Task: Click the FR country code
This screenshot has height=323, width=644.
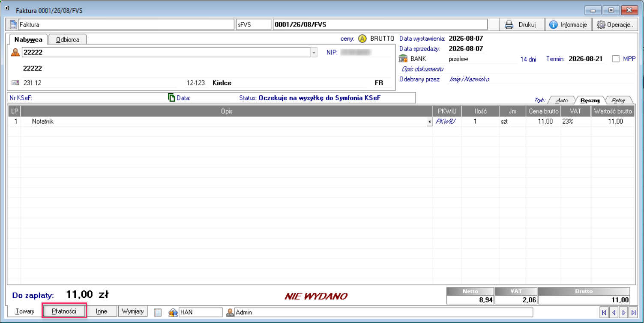Action: (x=379, y=83)
